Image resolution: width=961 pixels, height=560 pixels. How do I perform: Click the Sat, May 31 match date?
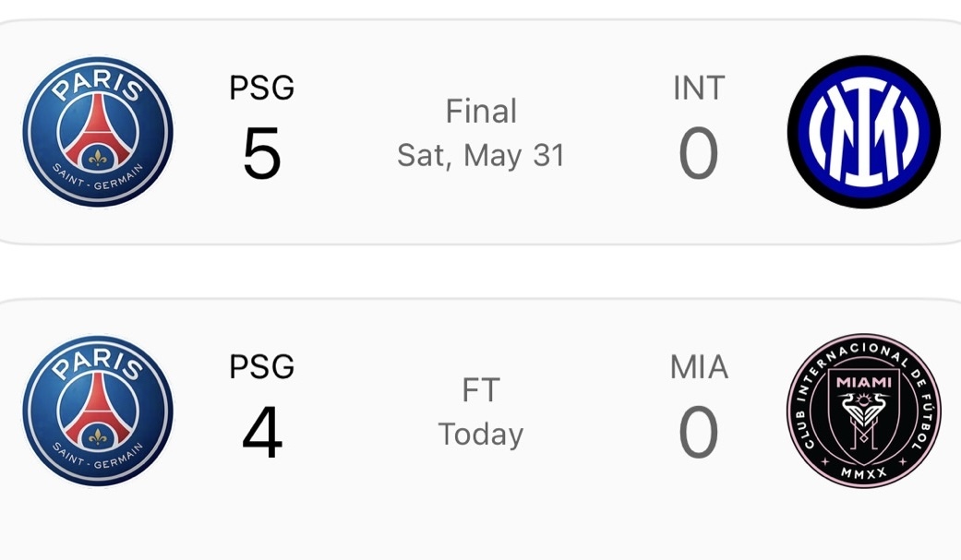click(481, 155)
